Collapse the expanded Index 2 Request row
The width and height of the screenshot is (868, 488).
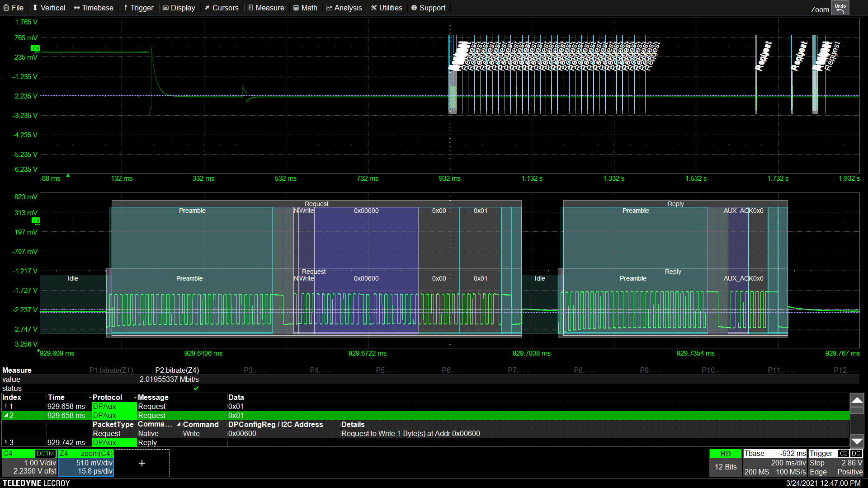[5, 415]
